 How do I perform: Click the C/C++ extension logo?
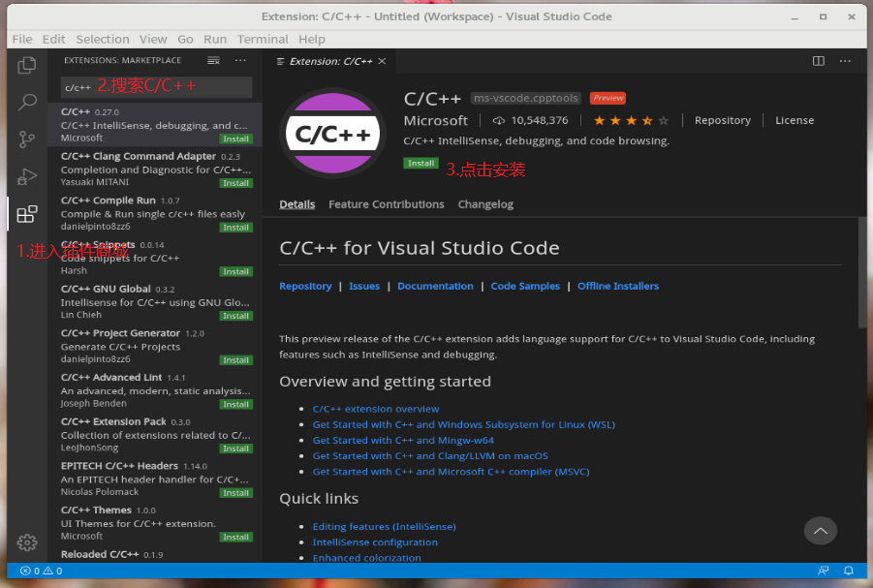point(332,134)
